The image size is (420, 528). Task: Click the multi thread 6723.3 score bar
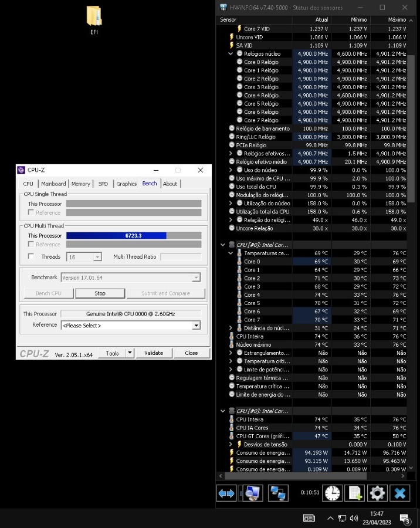coord(134,235)
